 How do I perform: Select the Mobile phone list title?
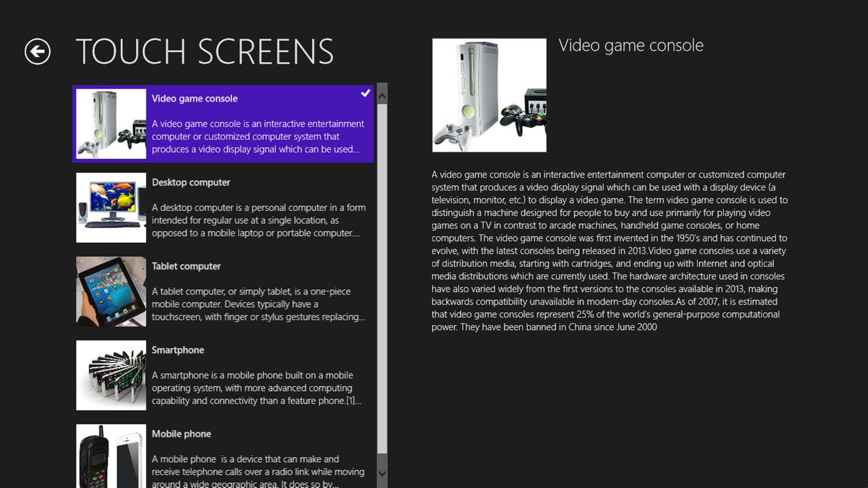181,434
